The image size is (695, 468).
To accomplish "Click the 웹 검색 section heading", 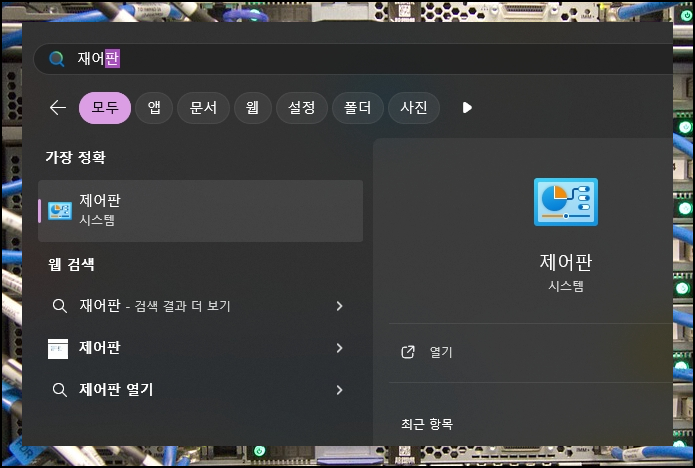I will click(x=71, y=264).
